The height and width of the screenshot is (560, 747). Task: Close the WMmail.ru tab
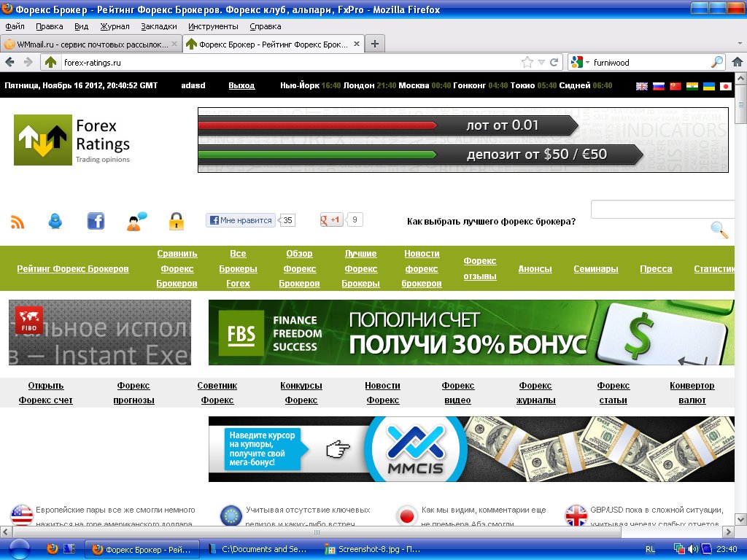pyautogui.click(x=174, y=44)
